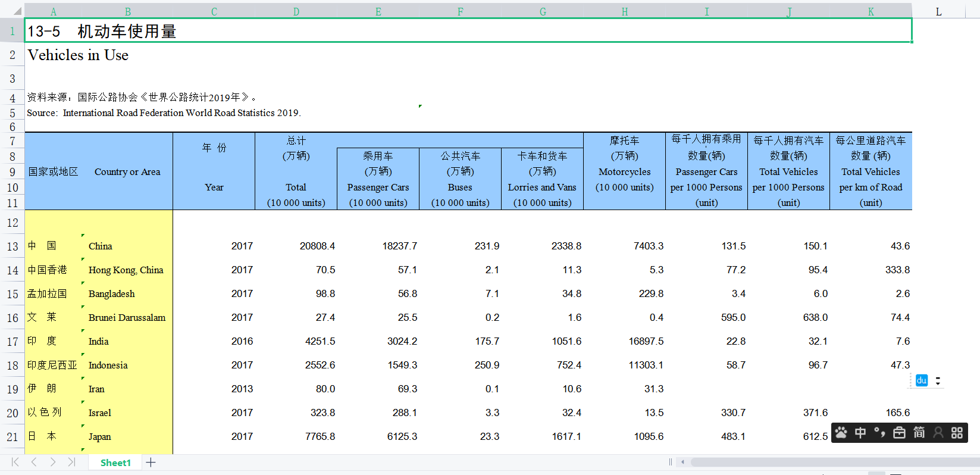
Task: Click the horizontal scrollbar thumb
Action: point(835,462)
